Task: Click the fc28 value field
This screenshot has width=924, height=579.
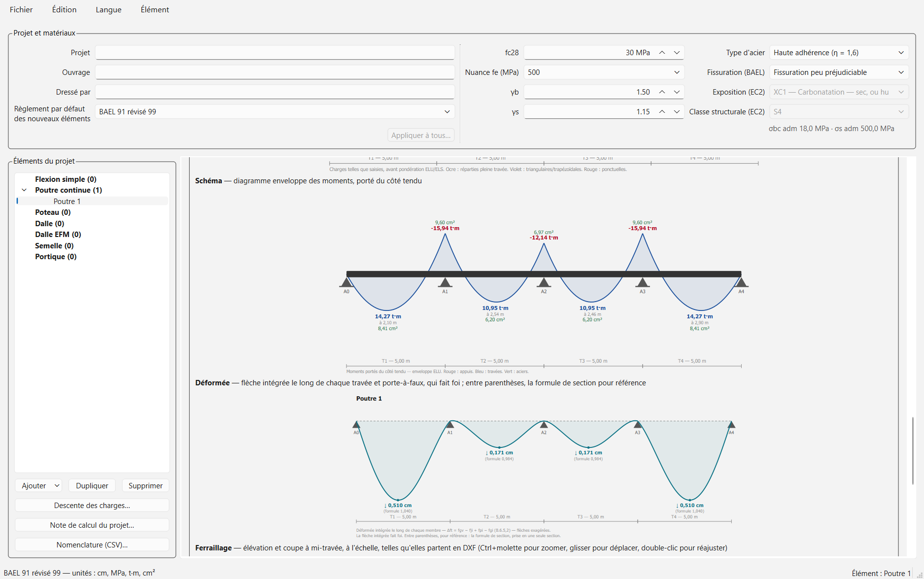Action: coord(589,53)
